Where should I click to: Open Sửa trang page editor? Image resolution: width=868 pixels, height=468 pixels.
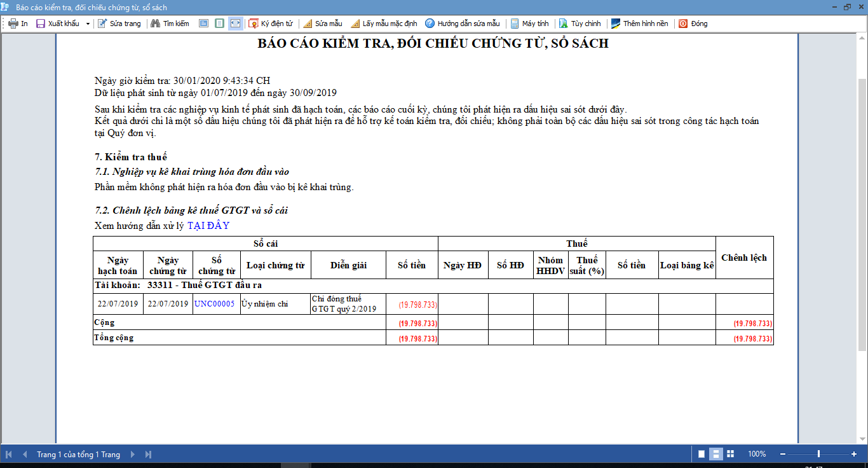[119, 24]
